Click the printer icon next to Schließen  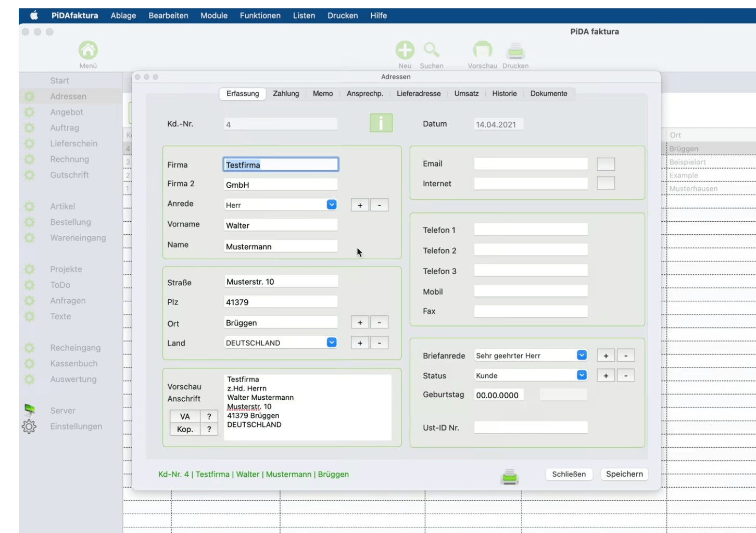[x=510, y=476]
